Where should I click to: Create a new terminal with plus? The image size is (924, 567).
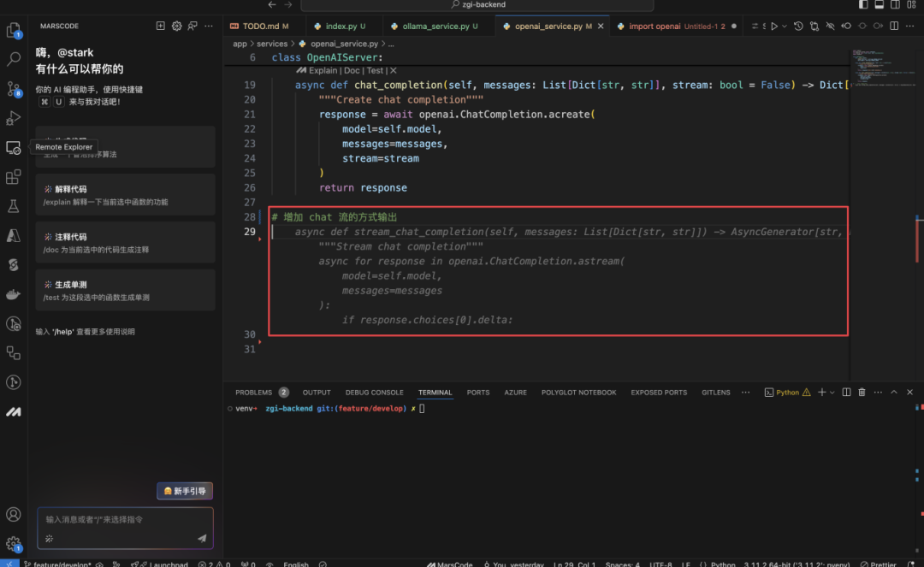(x=821, y=393)
